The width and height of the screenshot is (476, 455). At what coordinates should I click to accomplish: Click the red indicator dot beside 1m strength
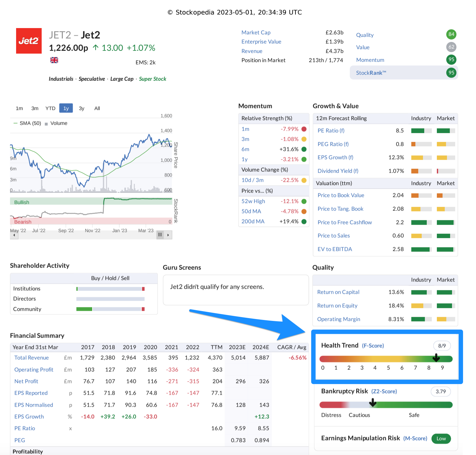(304, 129)
